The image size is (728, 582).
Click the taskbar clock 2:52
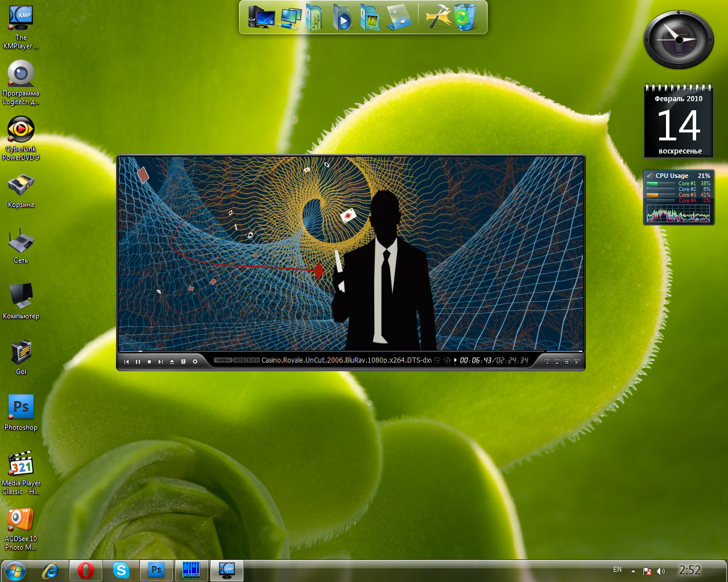[x=689, y=570]
